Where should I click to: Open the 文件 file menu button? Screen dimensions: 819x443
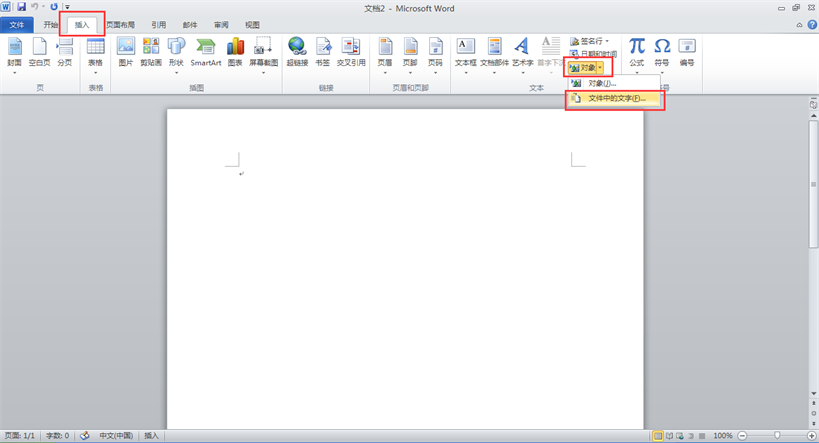17,24
